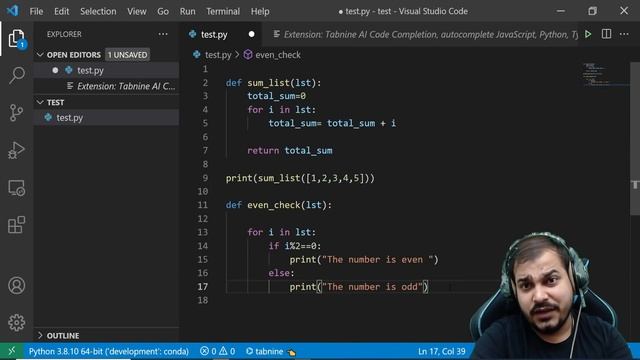The image size is (640, 360).
Task: Split the editor to the right
Action: [x=606, y=34]
